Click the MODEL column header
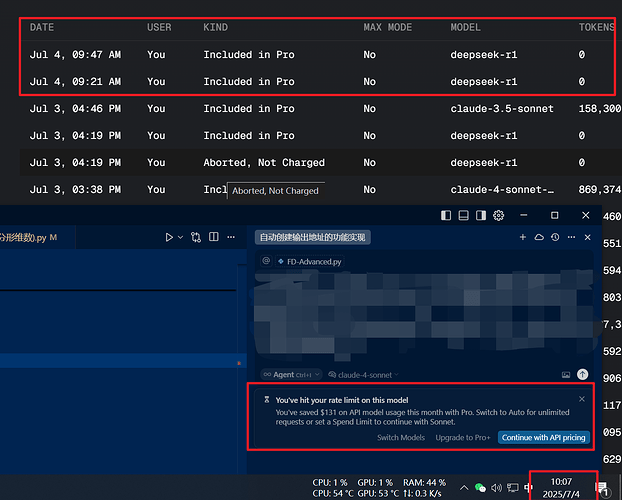622x500 pixels. click(465, 27)
